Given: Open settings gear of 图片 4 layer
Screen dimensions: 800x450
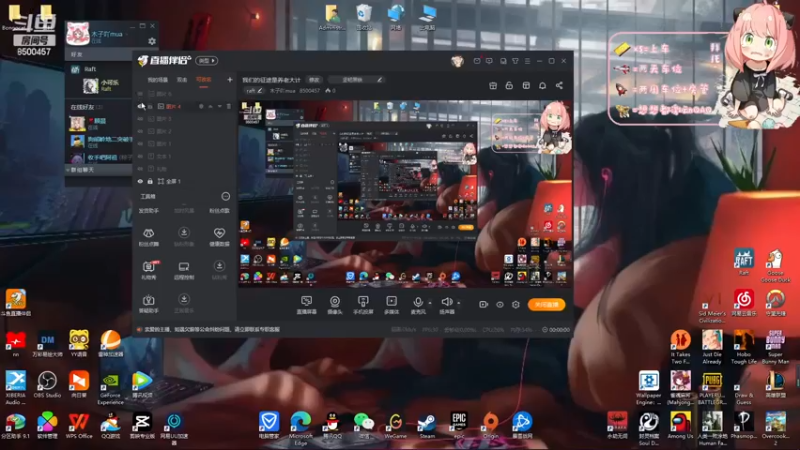Looking at the screenshot, I should [201, 106].
